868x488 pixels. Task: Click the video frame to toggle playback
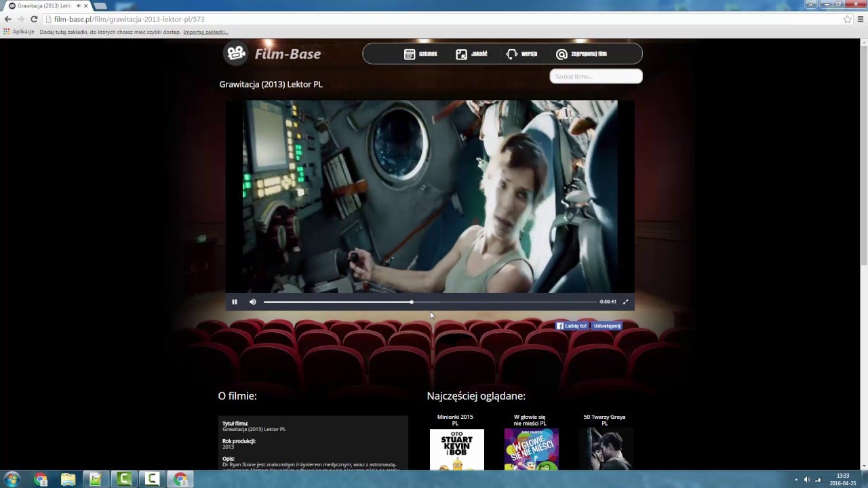point(430,197)
